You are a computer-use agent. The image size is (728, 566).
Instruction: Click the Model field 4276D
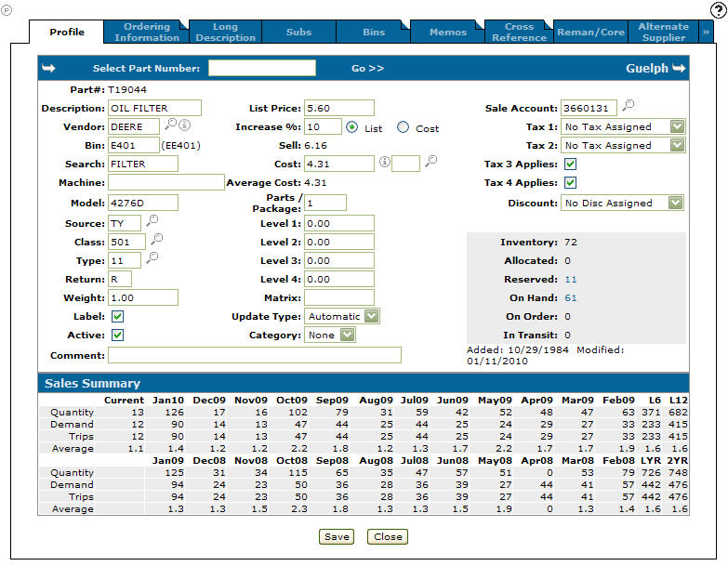pos(143,203)
